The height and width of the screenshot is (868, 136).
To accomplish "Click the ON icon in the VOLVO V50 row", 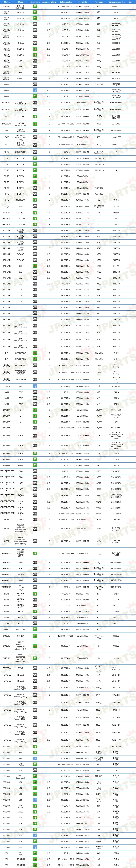I will coord(35,770).
